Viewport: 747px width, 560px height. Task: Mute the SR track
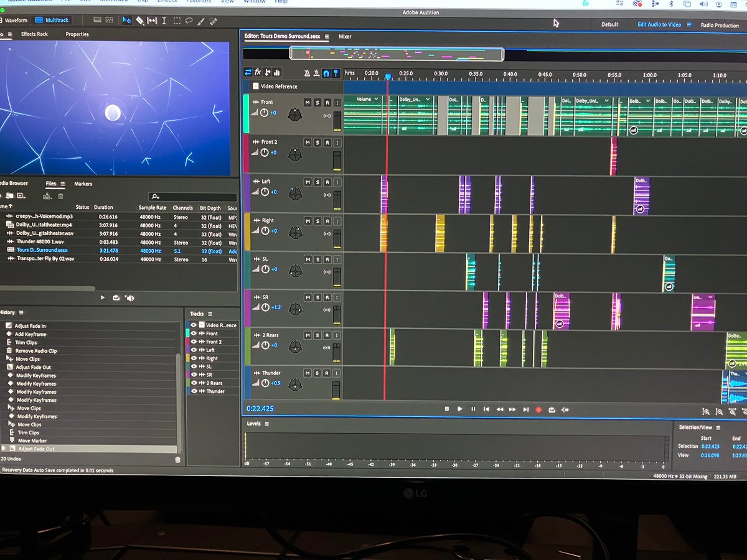307,297
